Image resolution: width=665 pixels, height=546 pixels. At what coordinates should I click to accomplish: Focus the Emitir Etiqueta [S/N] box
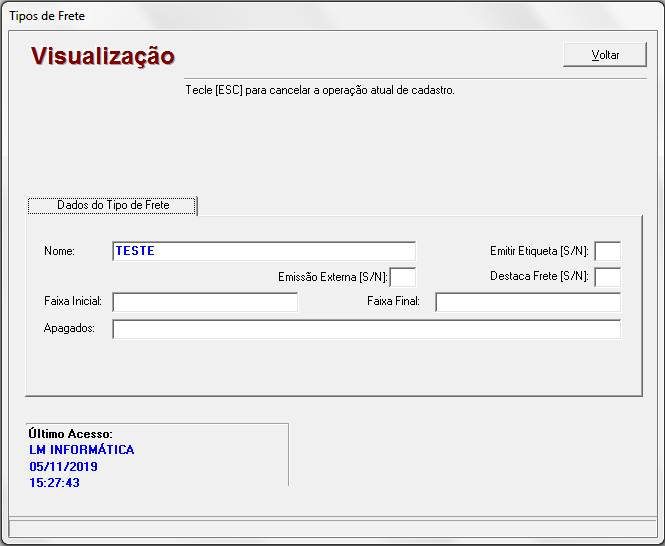click(607, 251)
